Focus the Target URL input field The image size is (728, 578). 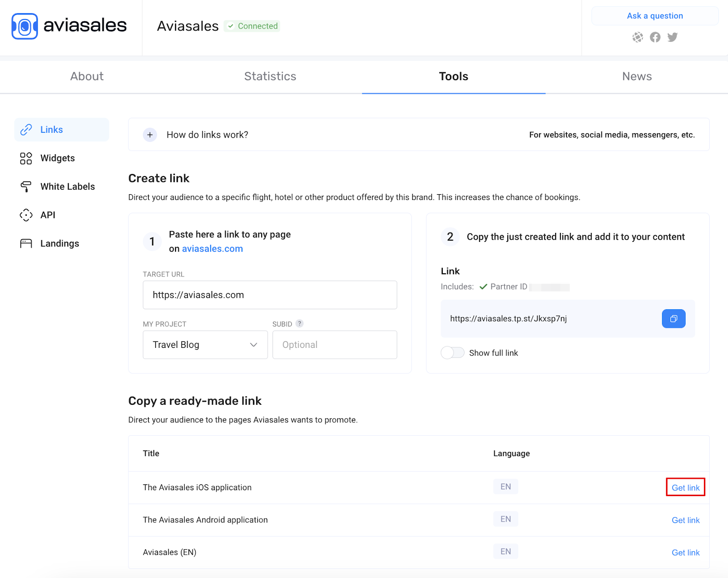point(270,295)
